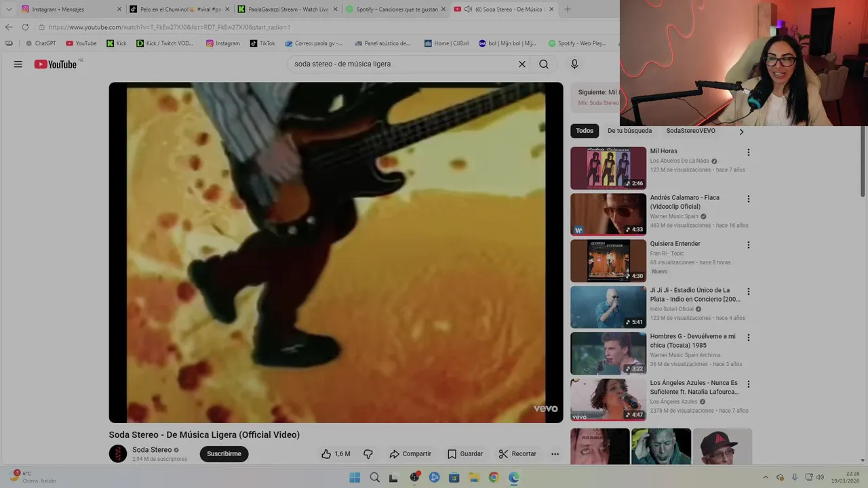Close the Instagram • Mensajes tab
This screenshot has width=868, height=488.
coord(119,9)
